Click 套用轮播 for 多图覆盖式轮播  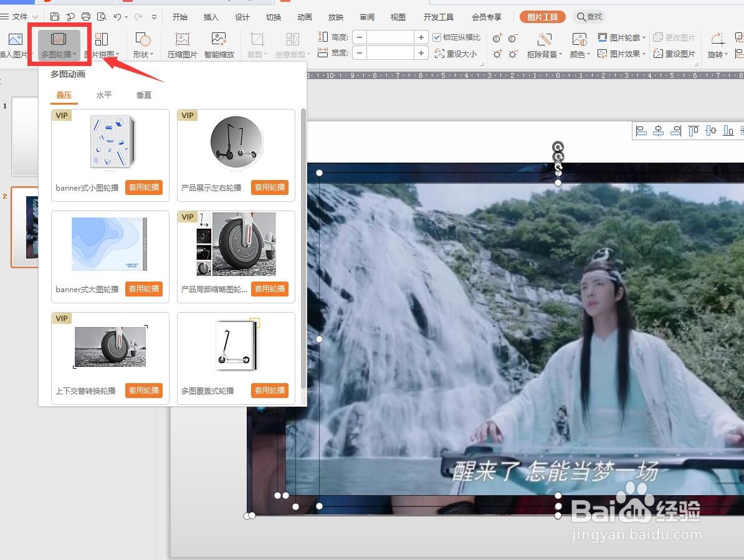270,390
